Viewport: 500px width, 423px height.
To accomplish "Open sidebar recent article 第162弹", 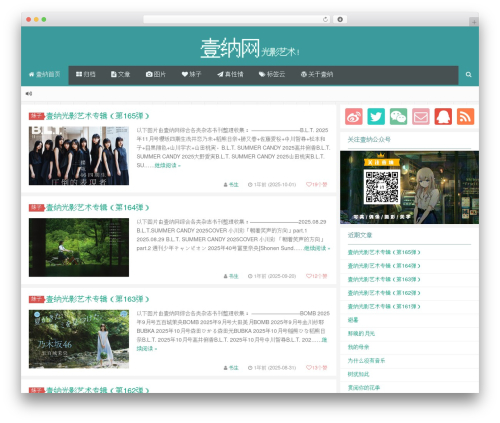I will (x=384, y=293).
